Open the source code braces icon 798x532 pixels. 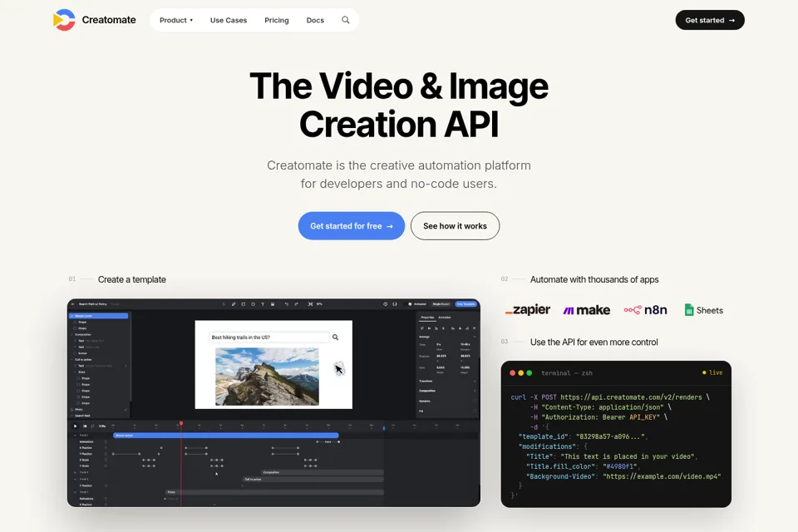pos(394,304)
